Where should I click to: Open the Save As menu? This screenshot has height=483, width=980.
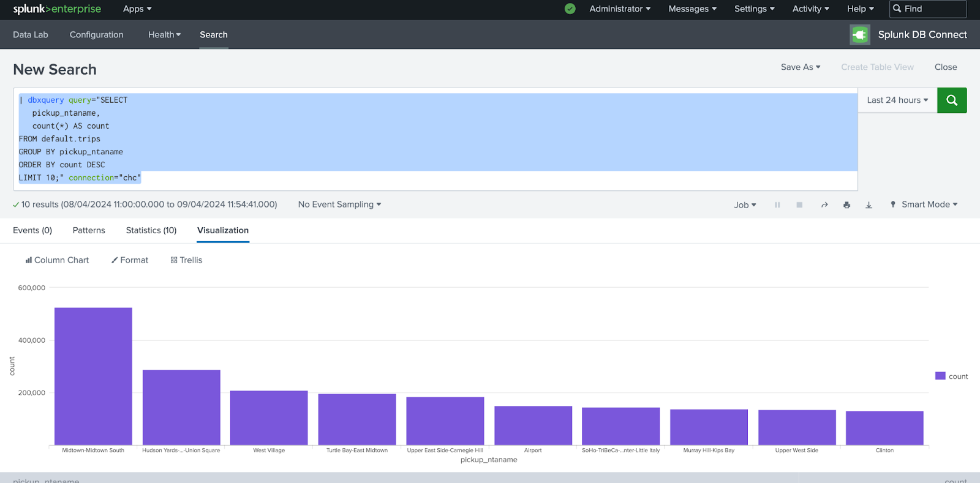[800, 67]
